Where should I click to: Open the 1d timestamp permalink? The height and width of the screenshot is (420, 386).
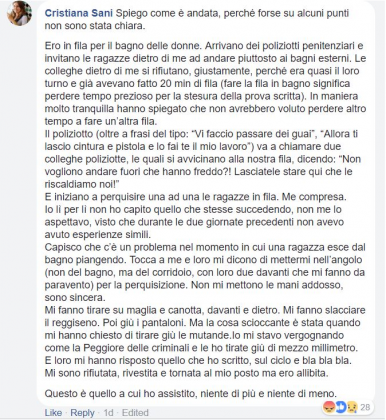coord(108,413)
